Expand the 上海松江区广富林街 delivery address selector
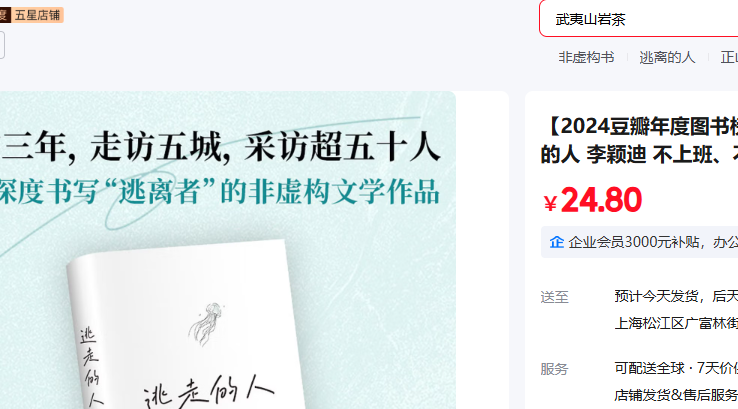The image size is (738, 409). (x=676, y=323)
